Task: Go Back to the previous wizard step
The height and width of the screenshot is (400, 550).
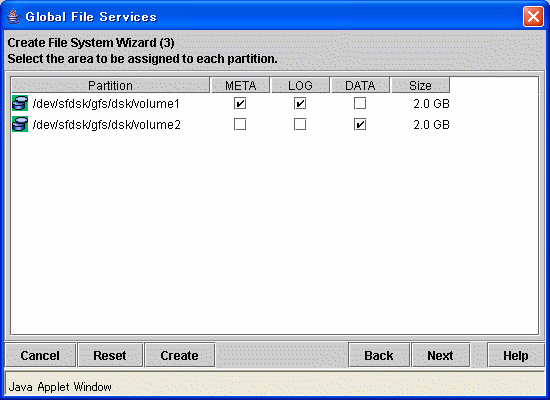Action: pyautogui.click(x=379, y=355)
